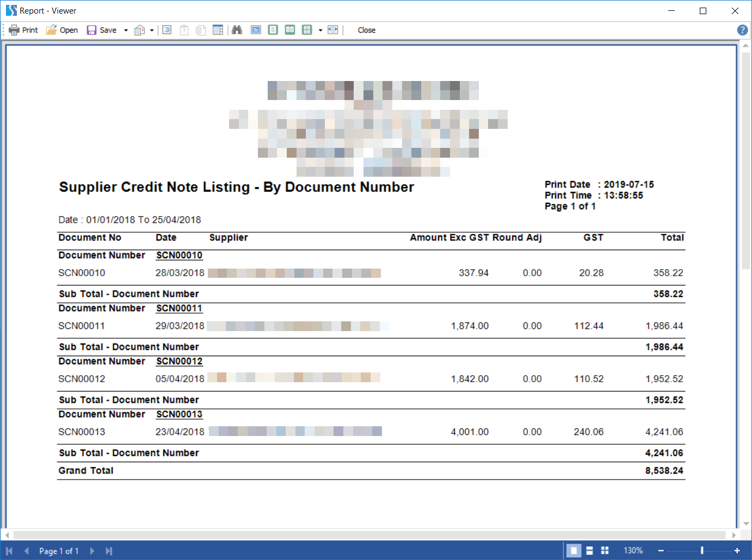Toggle the thumbnails panel icon
The image size is (752, 560).
(x=218, y=30)
